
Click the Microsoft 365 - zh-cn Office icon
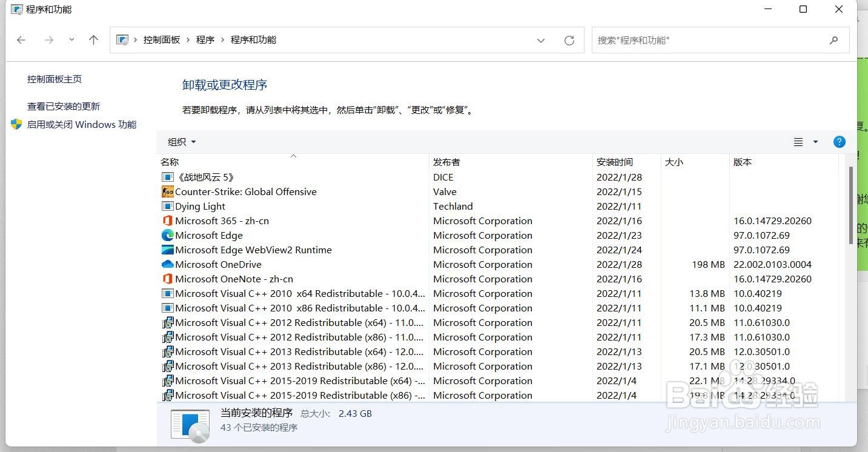pos(168,221)
